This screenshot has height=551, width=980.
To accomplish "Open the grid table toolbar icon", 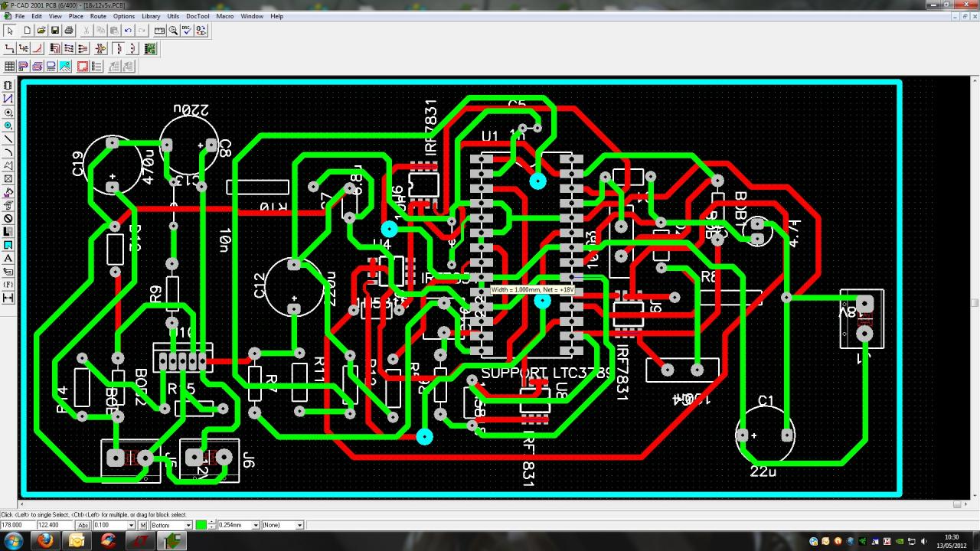I will click(9, 67).
